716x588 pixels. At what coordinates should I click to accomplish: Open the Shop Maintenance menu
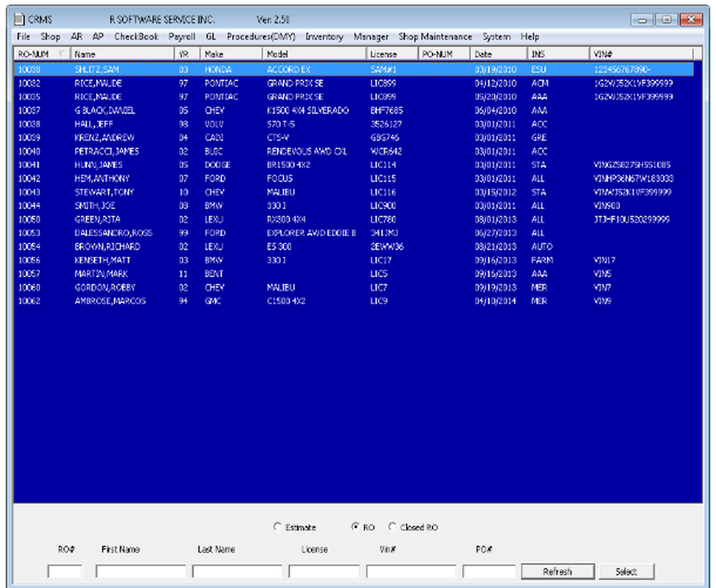(x=435, y=37)
